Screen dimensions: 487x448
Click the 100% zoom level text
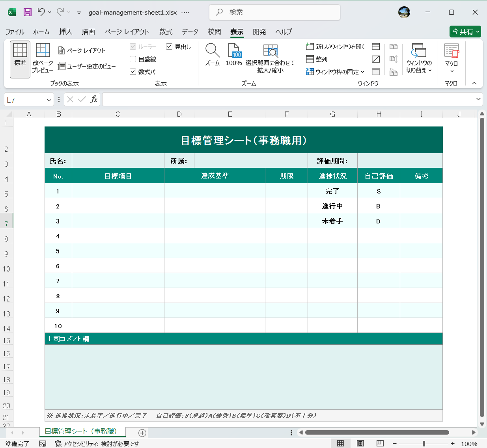[x=469, y=444]
